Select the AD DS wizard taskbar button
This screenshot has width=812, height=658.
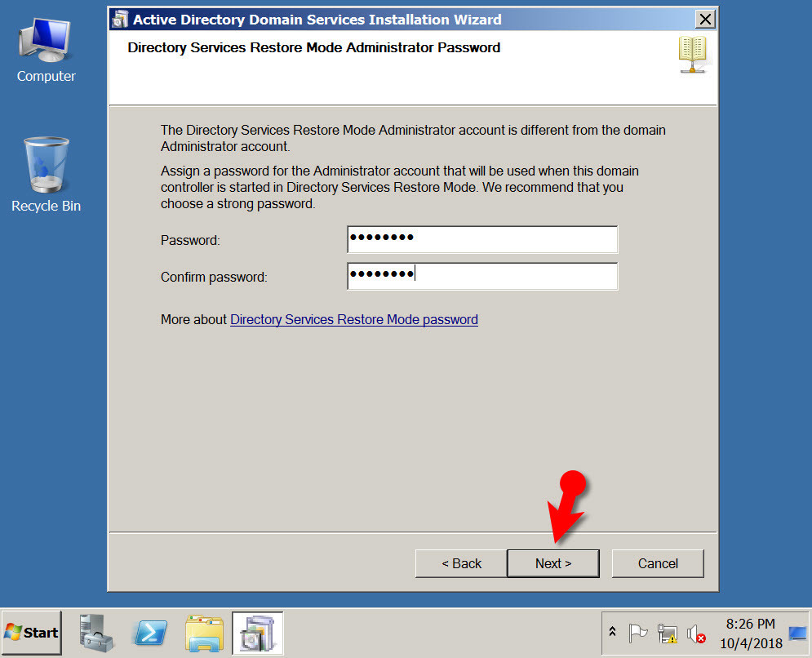257,633
